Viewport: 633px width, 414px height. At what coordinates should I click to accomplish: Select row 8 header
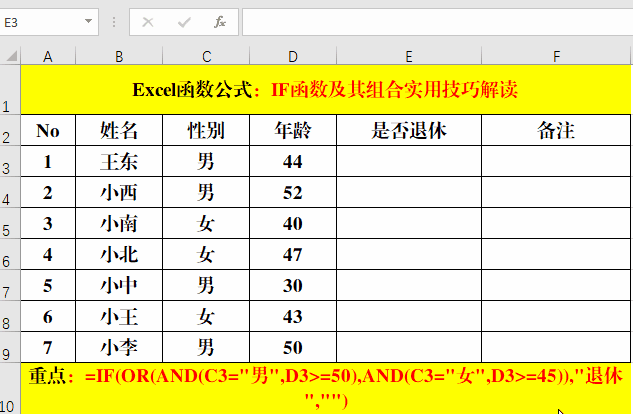(10, 316)
